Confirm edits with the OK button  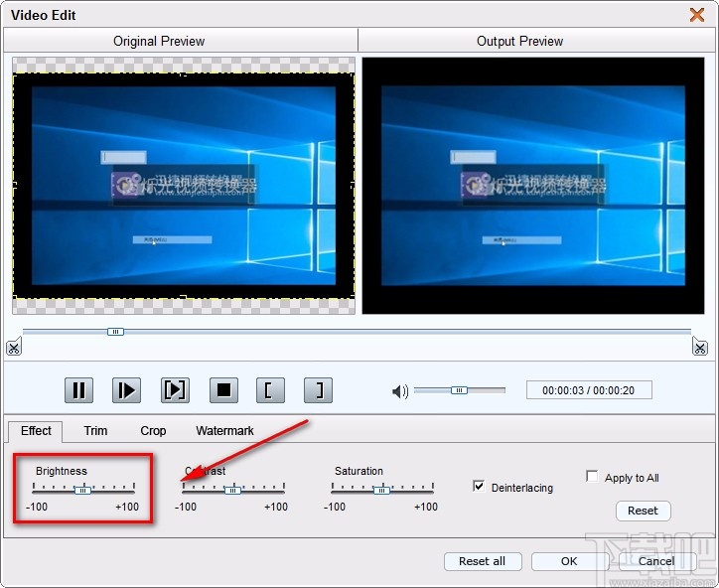(569, 561)
